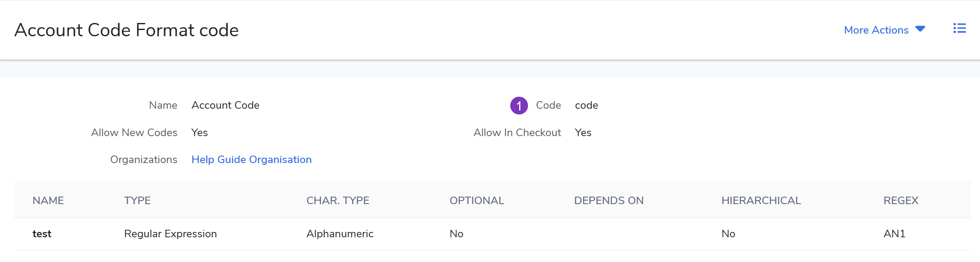980x262 pixels.
Task: Open the list view icon at top right
Action: (959, 29)
